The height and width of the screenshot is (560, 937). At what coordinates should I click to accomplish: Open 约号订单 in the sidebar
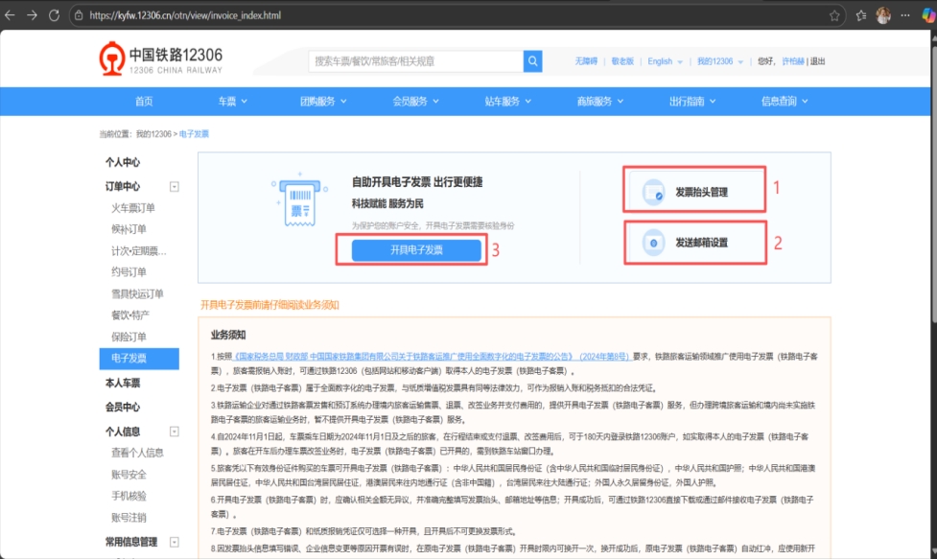(x=129, y=272)
